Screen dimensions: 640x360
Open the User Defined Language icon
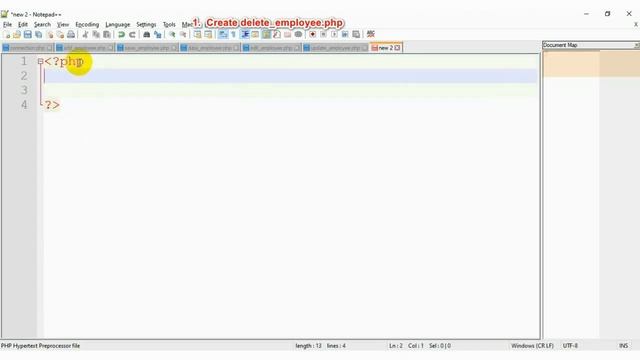(256, 35)
